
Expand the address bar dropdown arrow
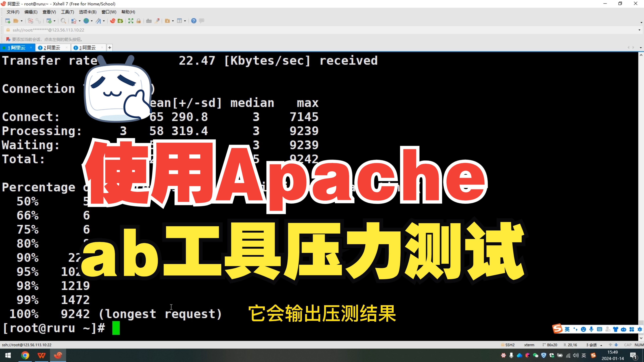639,30
